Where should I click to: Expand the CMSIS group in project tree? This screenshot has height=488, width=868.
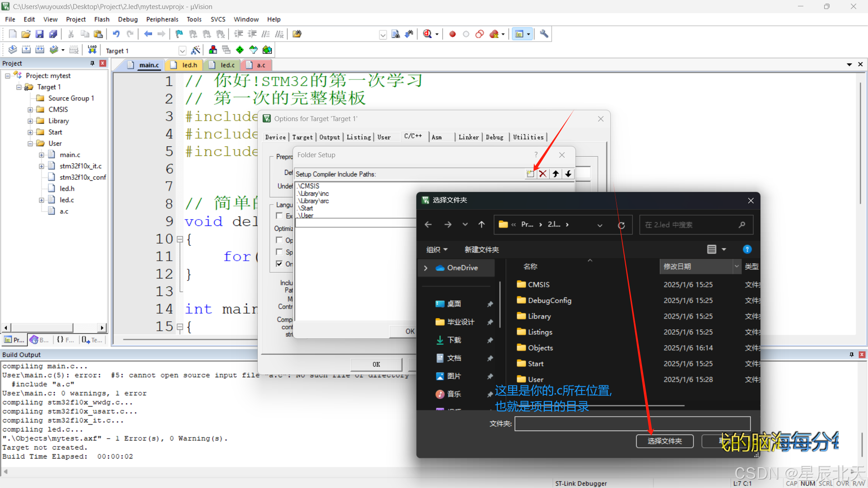(30, 110)
